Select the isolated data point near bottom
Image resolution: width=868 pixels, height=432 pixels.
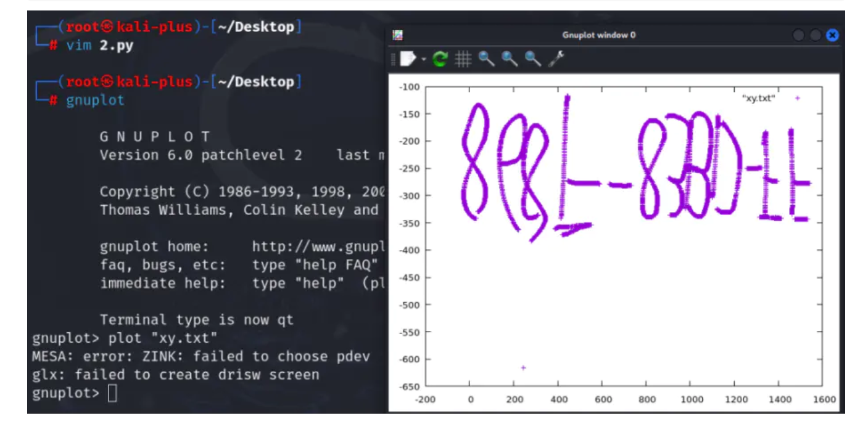pos(523,368)
